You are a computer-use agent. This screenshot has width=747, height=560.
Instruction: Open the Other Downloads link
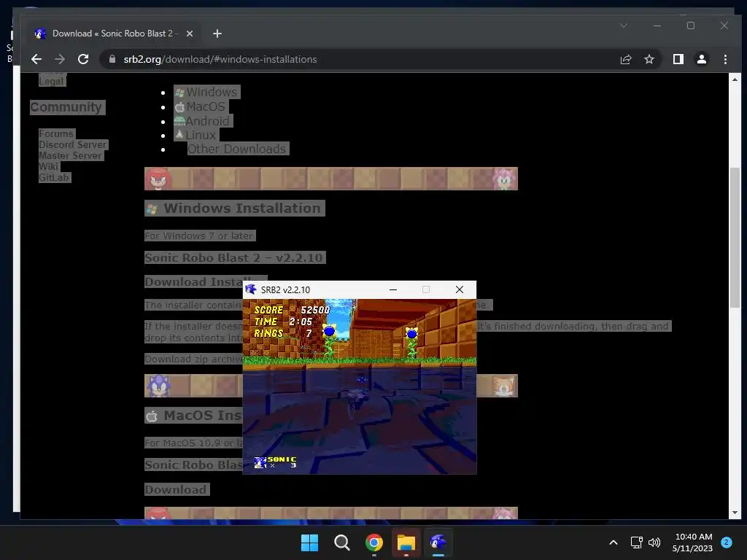click(237, 149)
